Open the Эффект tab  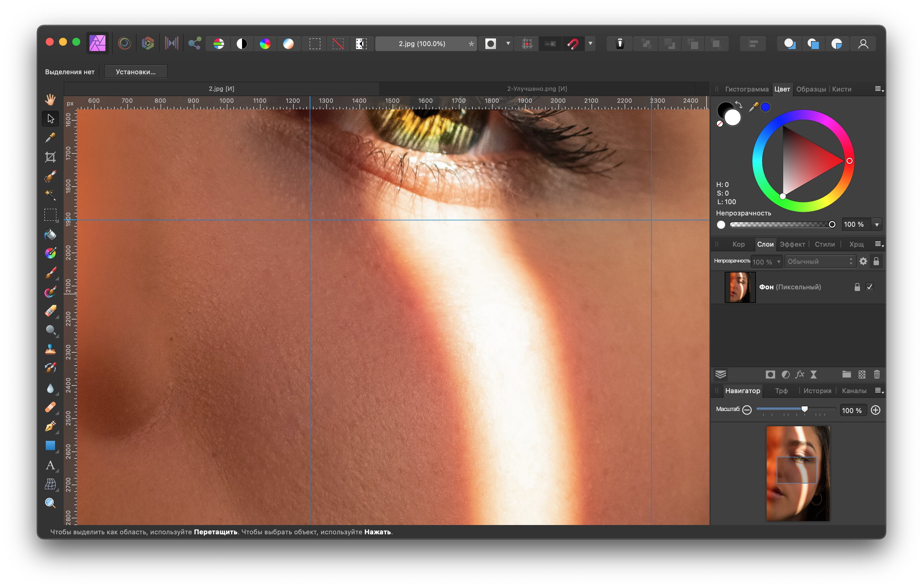coord(792,244)
